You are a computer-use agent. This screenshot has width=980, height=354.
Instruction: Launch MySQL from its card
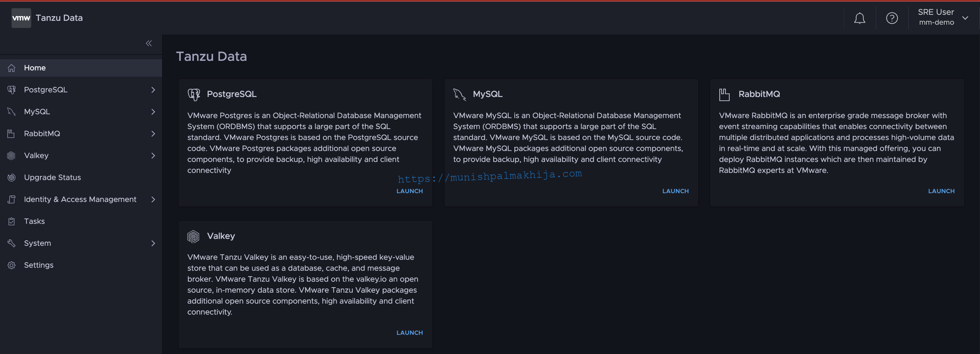pos(675,191)
